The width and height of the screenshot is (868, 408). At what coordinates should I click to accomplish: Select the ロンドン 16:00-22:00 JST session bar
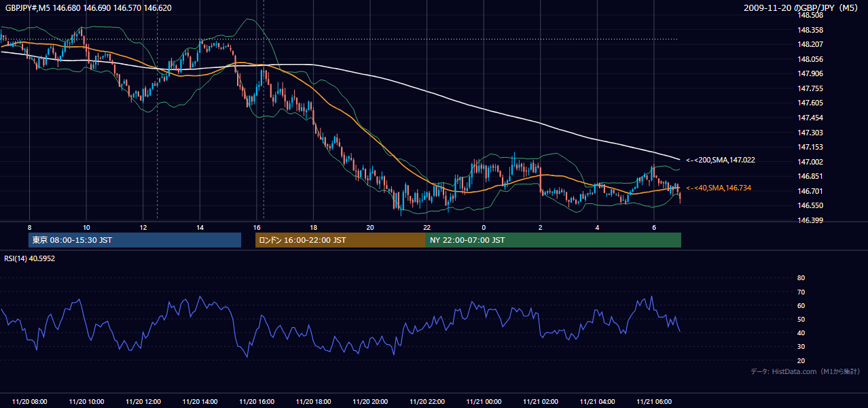tap(340, 240)
